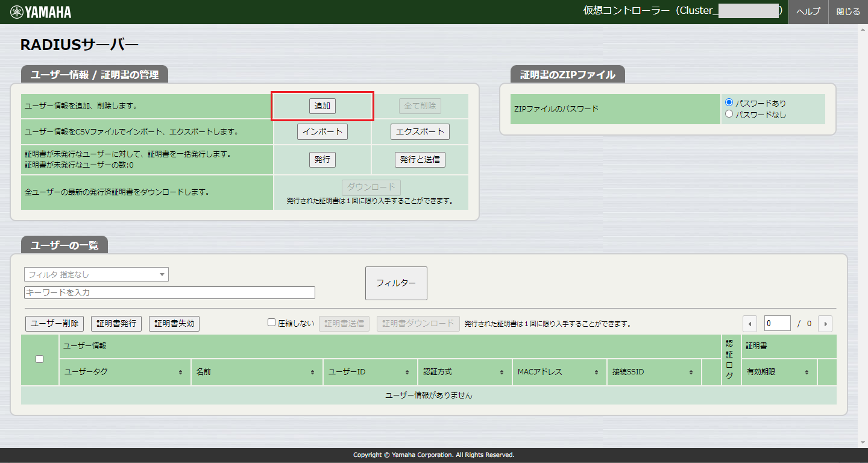
Task: Click the Yamaha logo in the header
Action: click(x=39, y=11)
